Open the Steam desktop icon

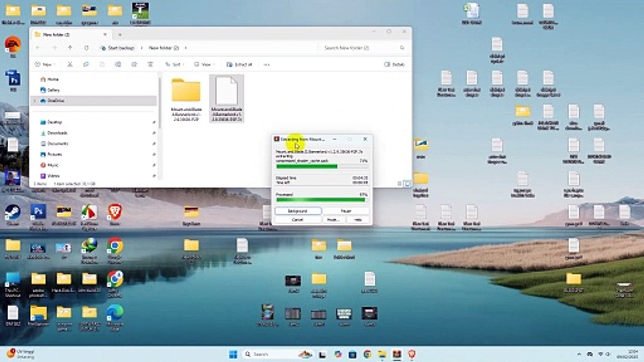[x=13, y=215]
